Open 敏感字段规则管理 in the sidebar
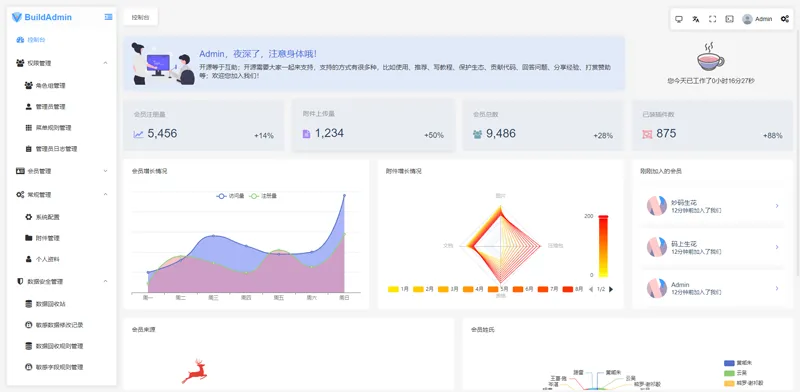 [x=61, y=367]
